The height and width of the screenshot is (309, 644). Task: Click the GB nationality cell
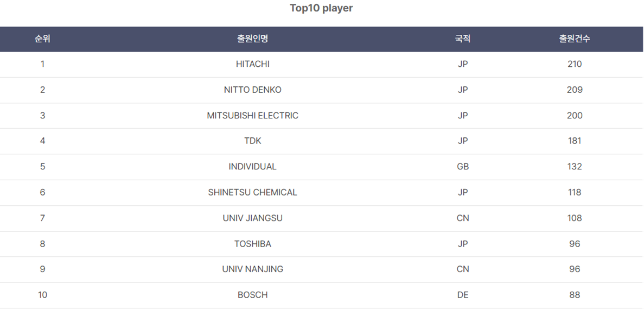[463, 167]
